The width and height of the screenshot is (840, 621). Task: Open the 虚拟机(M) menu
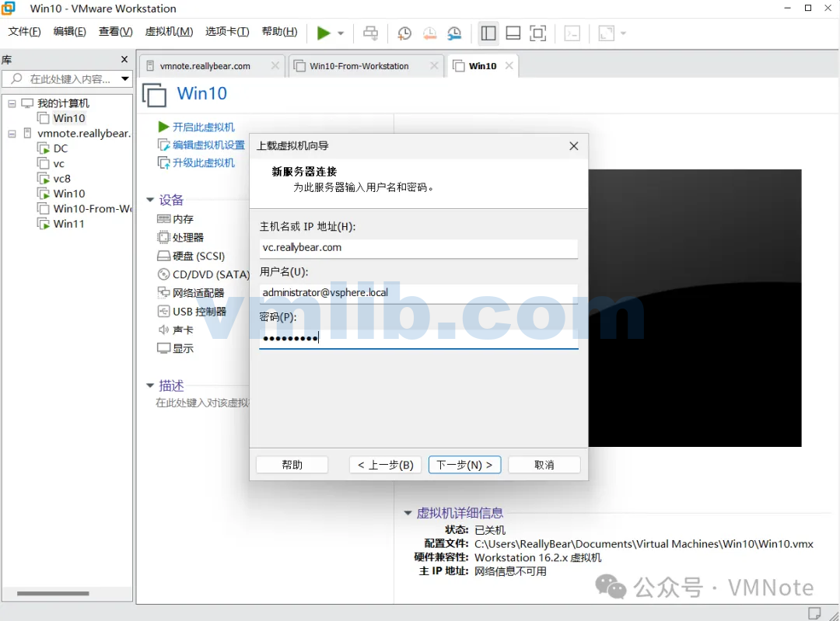tap(169, 32)
